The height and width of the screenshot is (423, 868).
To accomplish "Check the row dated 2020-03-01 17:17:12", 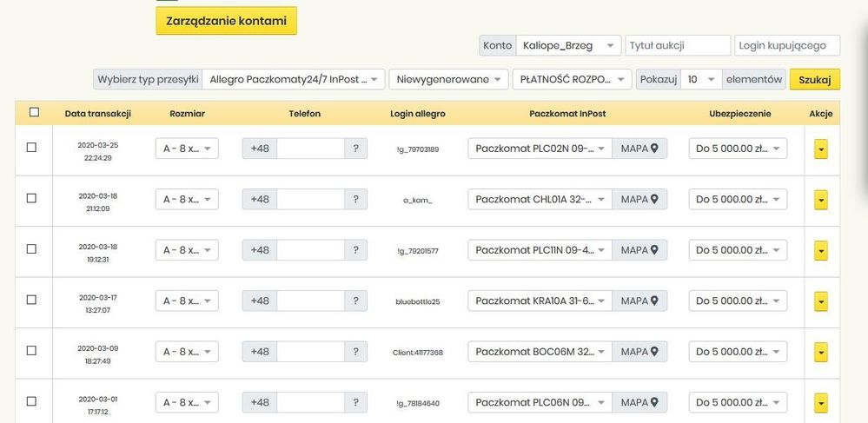I will [x=31, y=401].
